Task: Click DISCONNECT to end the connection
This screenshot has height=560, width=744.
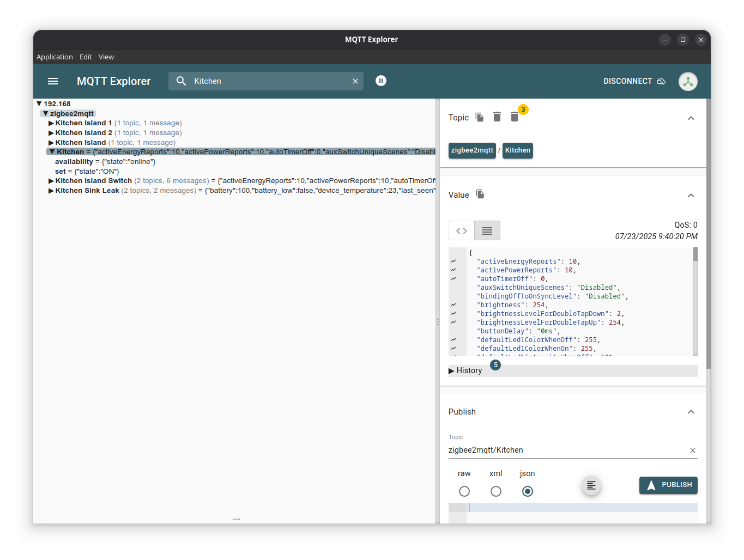Action: [x=634, y=81]
